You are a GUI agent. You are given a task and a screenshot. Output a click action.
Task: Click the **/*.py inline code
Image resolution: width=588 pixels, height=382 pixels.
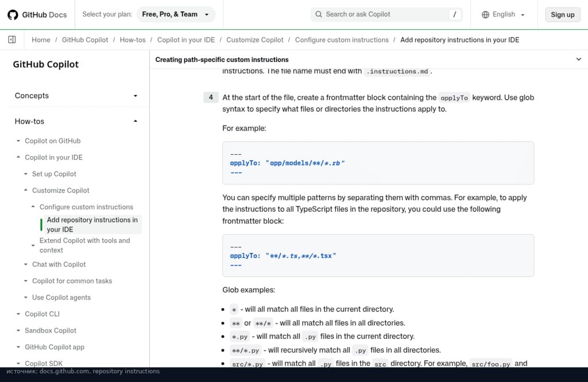click(x=245, y=350)
